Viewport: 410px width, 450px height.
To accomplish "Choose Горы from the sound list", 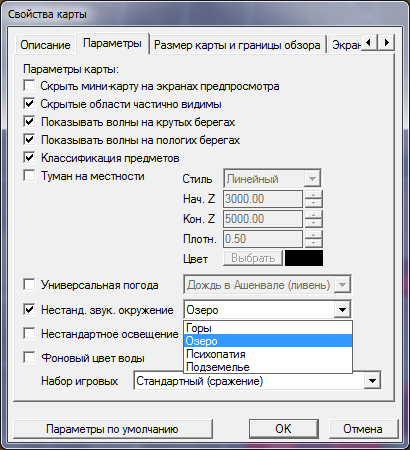I will pyautogui.click(x=268, y=328).
